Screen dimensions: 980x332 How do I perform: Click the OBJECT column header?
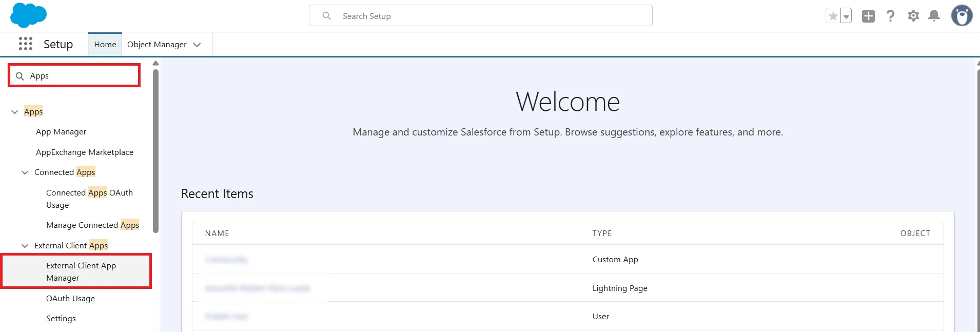915,233
